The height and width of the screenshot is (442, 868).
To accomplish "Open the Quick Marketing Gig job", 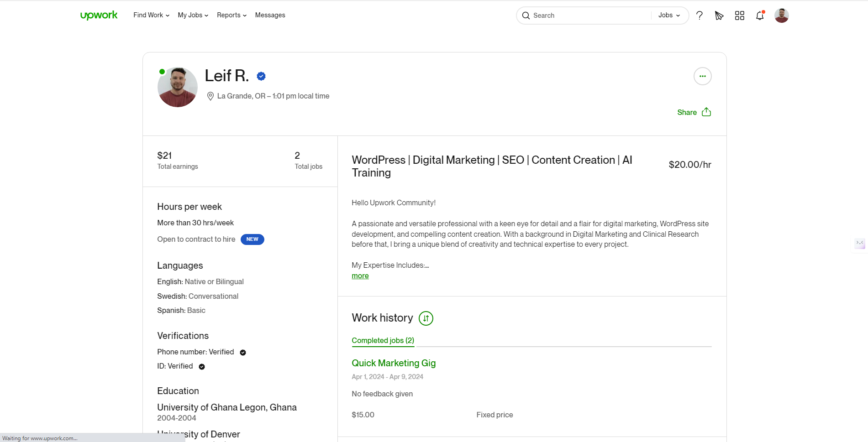I will [x=394, y=363].
